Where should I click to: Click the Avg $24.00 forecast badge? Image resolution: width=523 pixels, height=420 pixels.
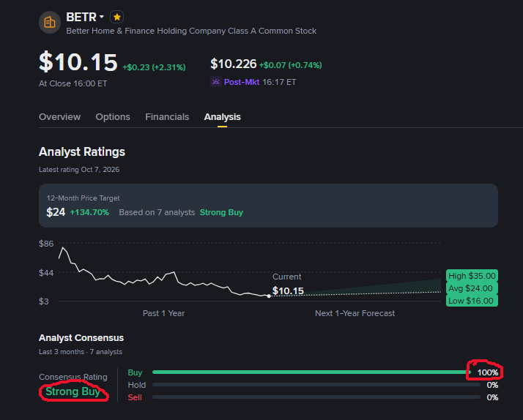pyautogui.click(x=472, y=288)
